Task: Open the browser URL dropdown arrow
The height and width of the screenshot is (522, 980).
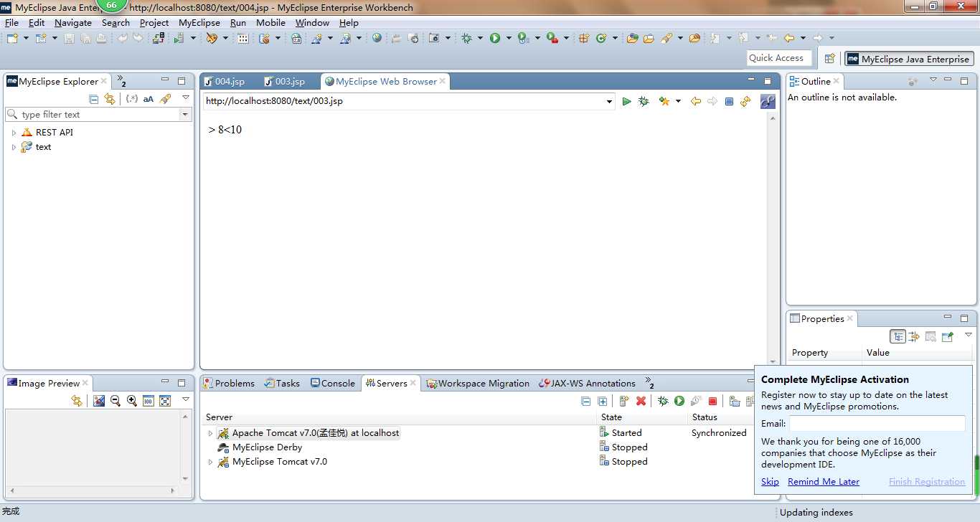Action: pyautogui.click(x=610, y=102)
